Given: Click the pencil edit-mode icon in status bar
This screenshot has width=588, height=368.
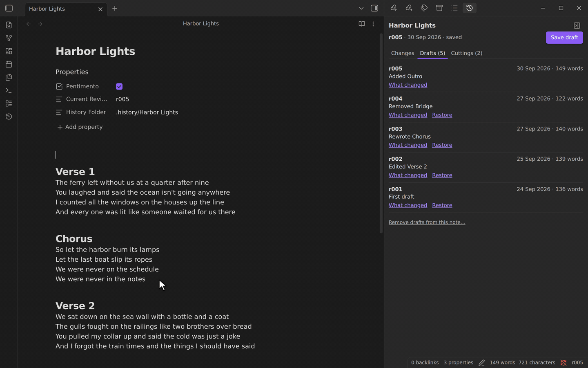Looking at the screenshot, I should pyautogui.click(x=482, y=363).
